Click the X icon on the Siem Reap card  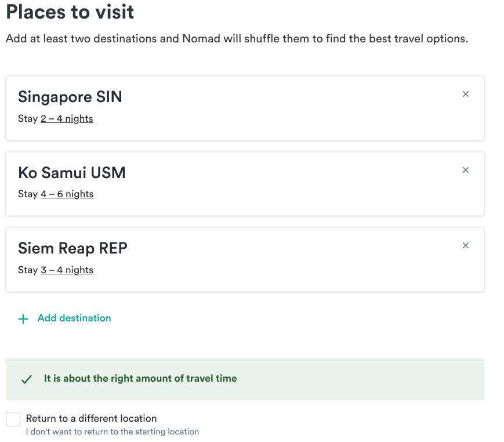click(466, 245)
